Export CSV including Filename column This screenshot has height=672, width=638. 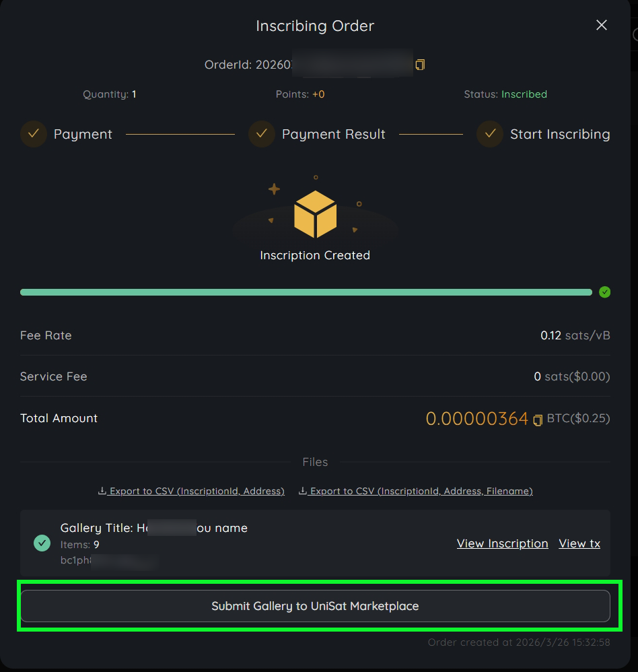[x=415, y=491]
